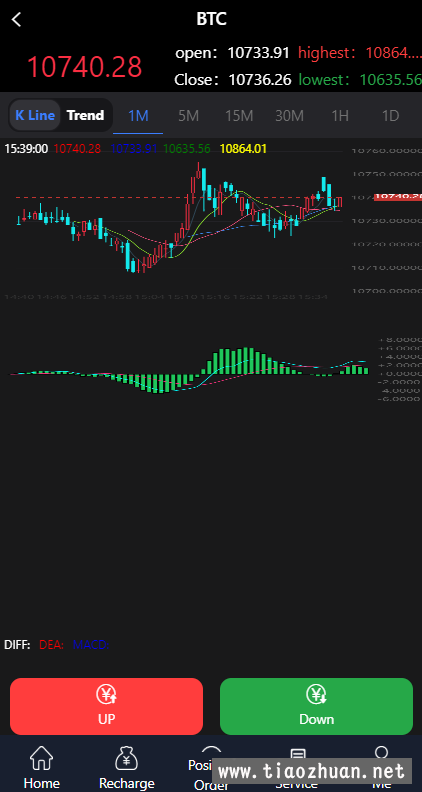Tap the red UP button
This screenshot has width=422, height=792.
pos(106,706)
